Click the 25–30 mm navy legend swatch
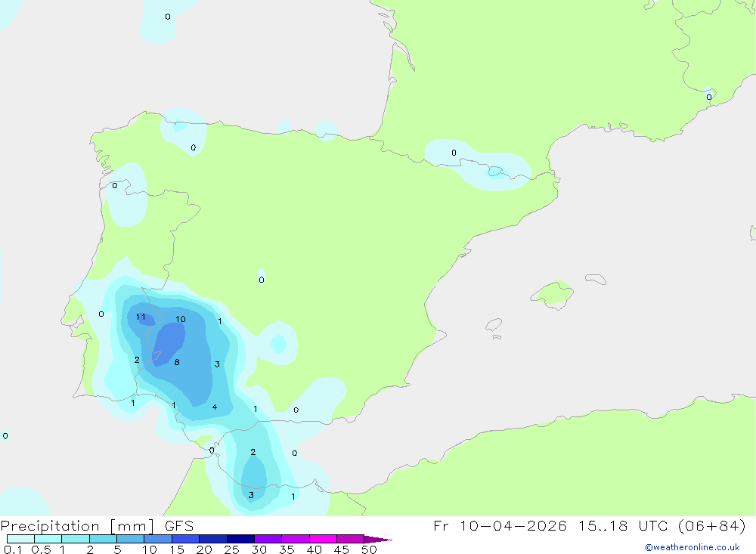Screen dimensions: 756x554 (240, 539)
